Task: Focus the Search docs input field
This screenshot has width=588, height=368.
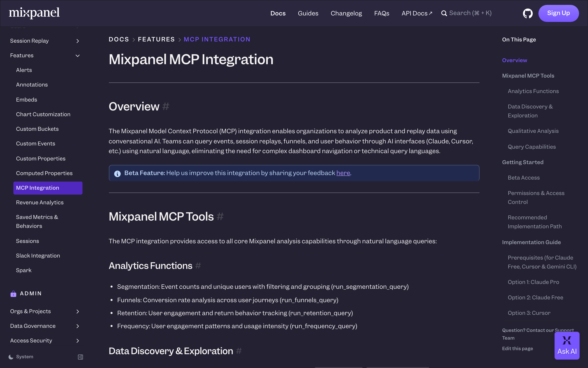Action: click(x=470, y=13)
